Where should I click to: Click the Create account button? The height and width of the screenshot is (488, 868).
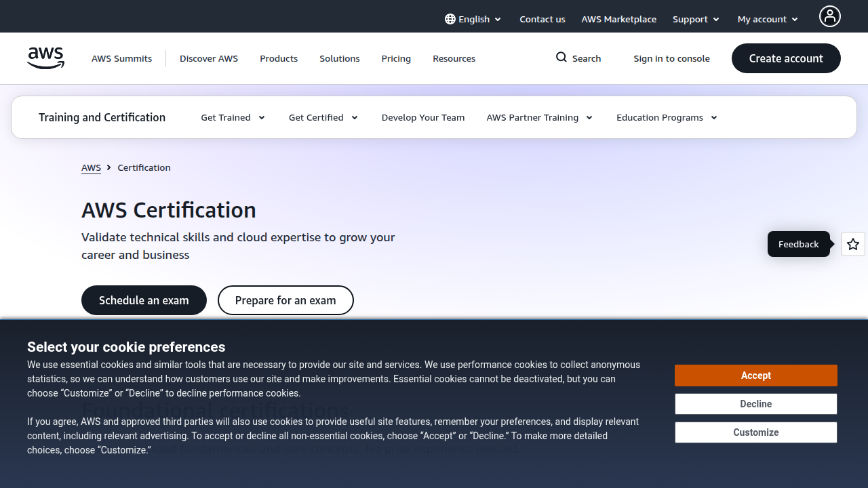click(786, 58)
